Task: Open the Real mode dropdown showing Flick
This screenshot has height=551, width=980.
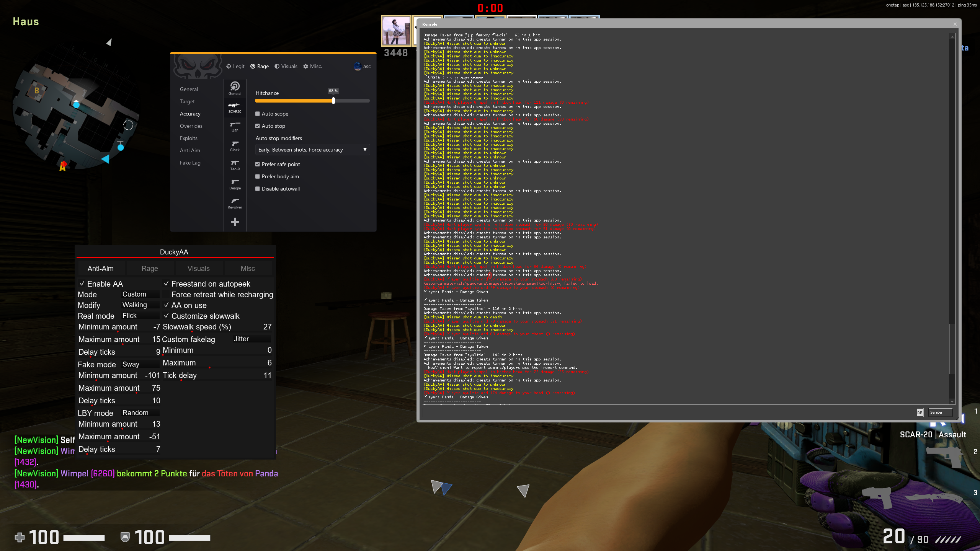Action: point(140,316)
